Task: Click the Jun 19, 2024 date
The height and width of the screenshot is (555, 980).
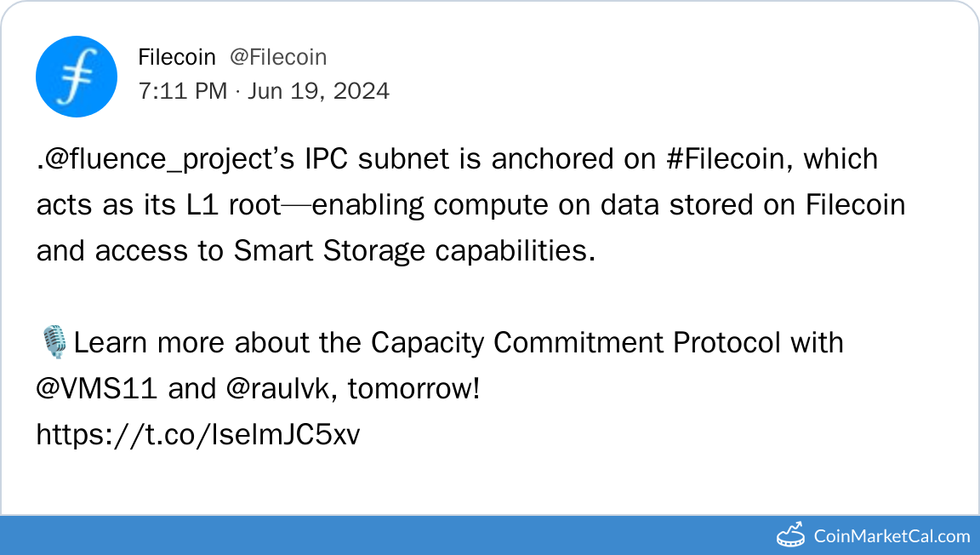Action: click(x=318, y=90)
